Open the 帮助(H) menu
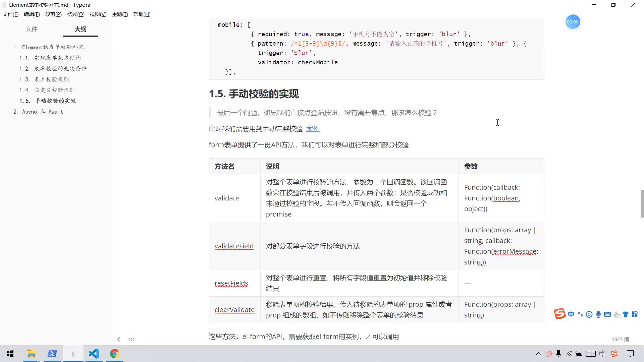 pyautogui.click(x=142, y=14)
